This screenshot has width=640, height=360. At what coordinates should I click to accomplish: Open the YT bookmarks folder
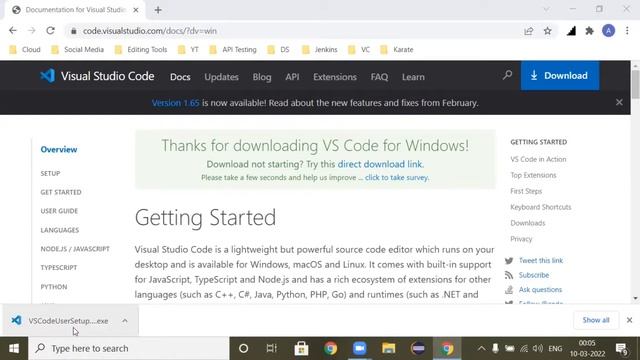tap(188, 50)
